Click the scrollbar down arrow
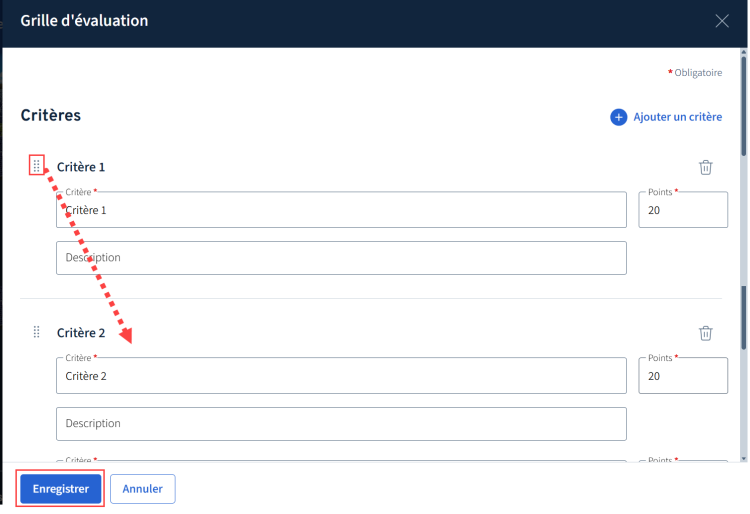Image resolution: width=750 pixels, height=514 pixels. click(743, 458)
